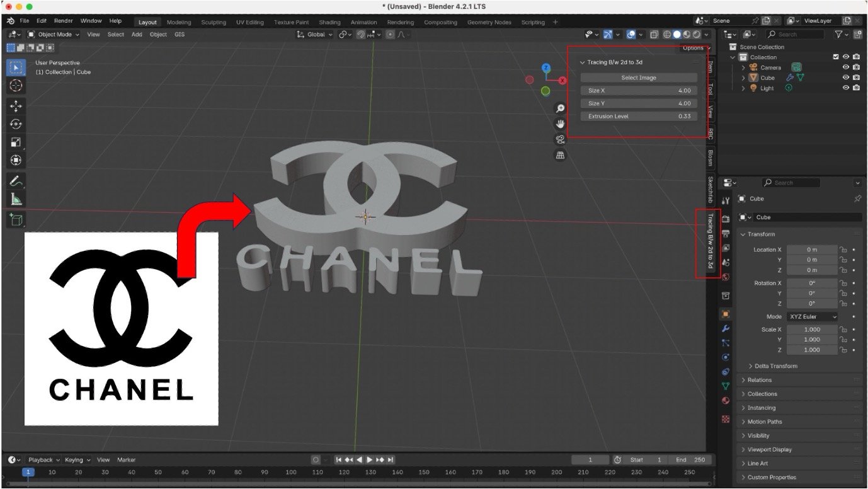Hide Light in viewport via eye icon
The image size is (868, 489).
click(846, 88)
